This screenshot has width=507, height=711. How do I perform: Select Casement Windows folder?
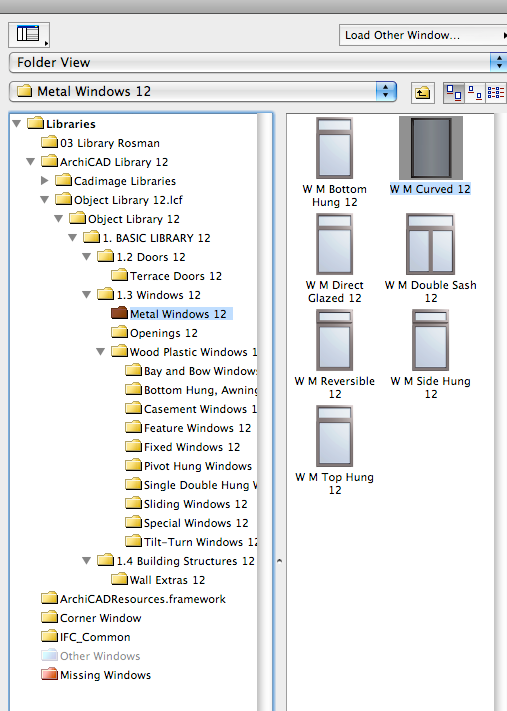pos(191,409)
